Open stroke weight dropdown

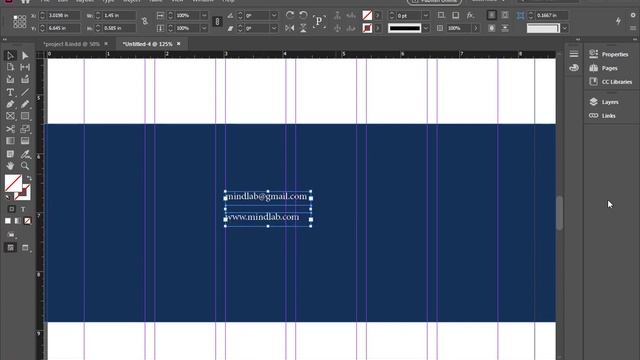tap(426, 16)
